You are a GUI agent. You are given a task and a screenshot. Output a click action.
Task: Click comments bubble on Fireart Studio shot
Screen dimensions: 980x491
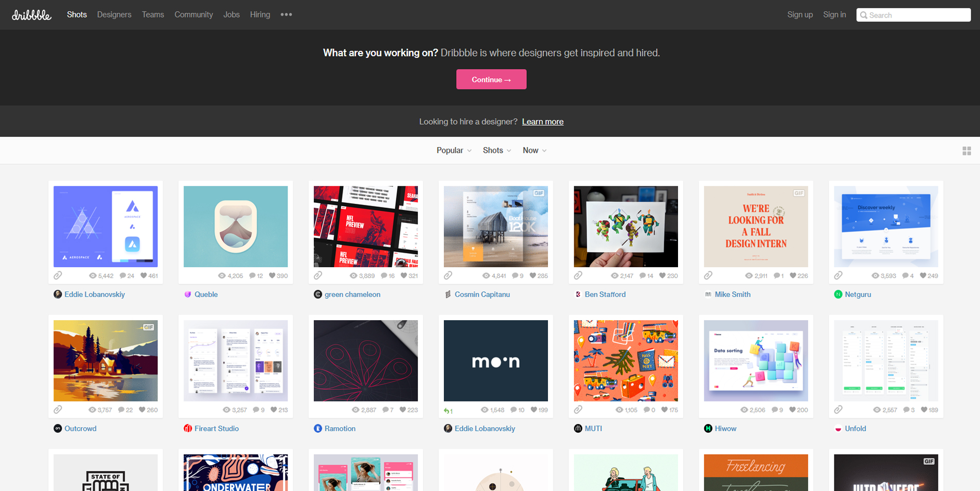tap(256, 410)
